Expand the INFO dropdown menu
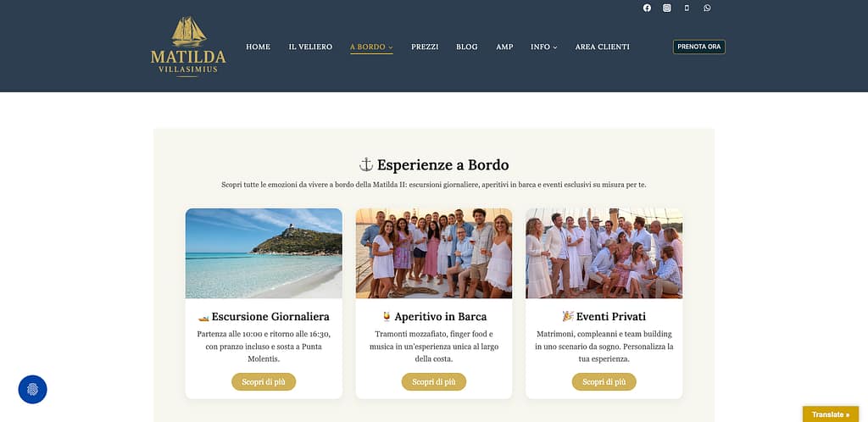 pyautogui.click(x=543, y=47)
